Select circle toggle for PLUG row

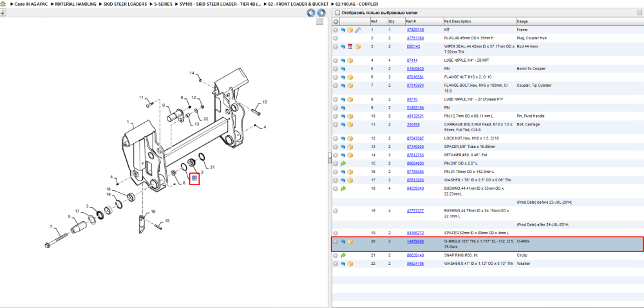[336, 38]
